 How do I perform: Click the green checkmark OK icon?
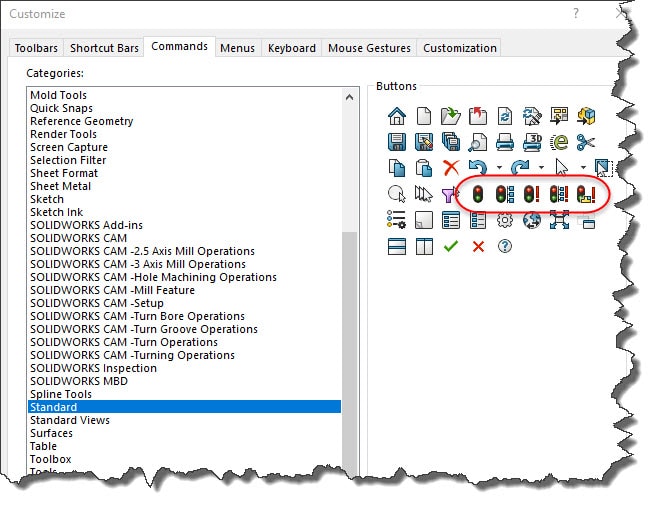[x=451, y=246]
